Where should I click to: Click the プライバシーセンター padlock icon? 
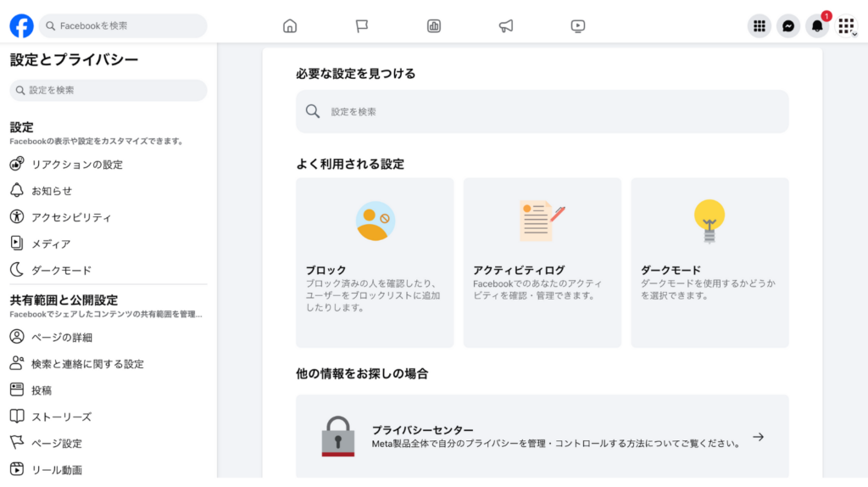pos(337,437)
